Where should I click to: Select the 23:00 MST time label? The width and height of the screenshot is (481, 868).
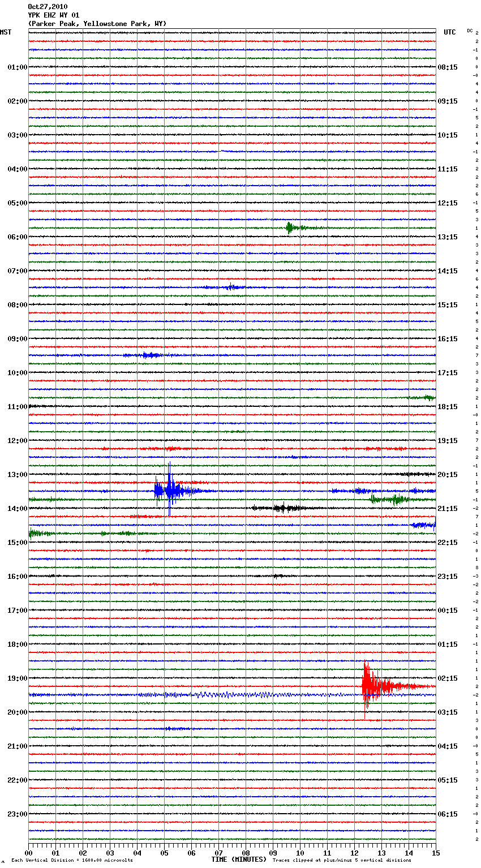coord(17,814)
